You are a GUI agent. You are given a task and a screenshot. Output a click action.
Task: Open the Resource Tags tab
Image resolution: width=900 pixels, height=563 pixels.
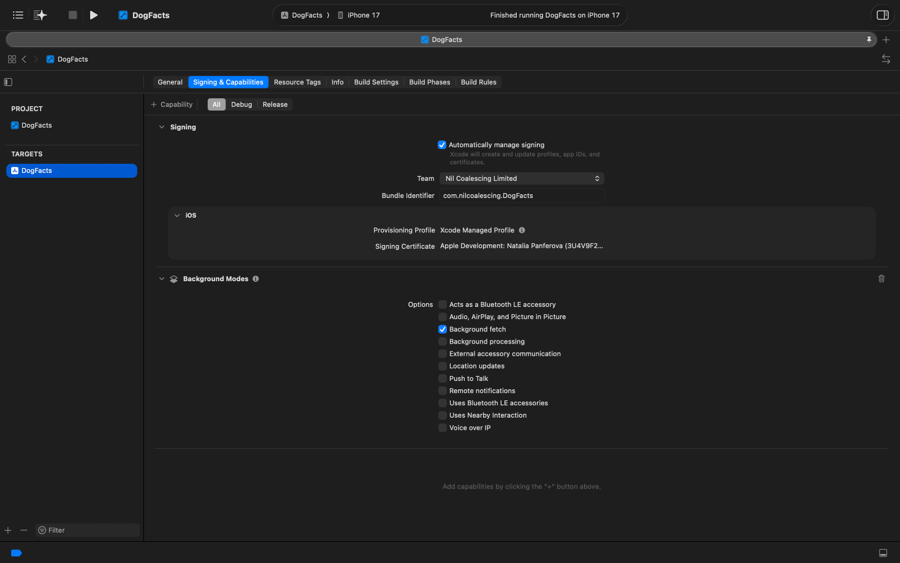[x=297, y=82]
